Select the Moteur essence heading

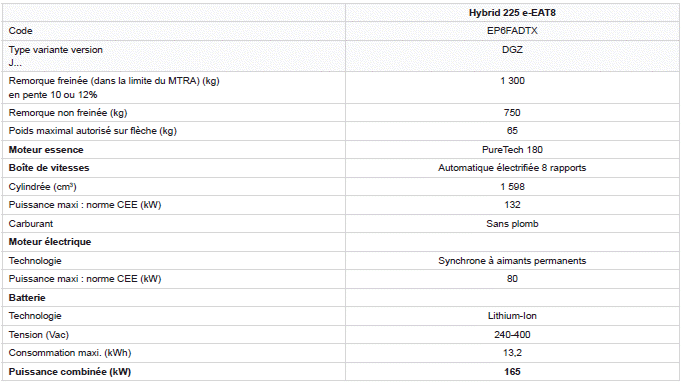tap(46, 150)
